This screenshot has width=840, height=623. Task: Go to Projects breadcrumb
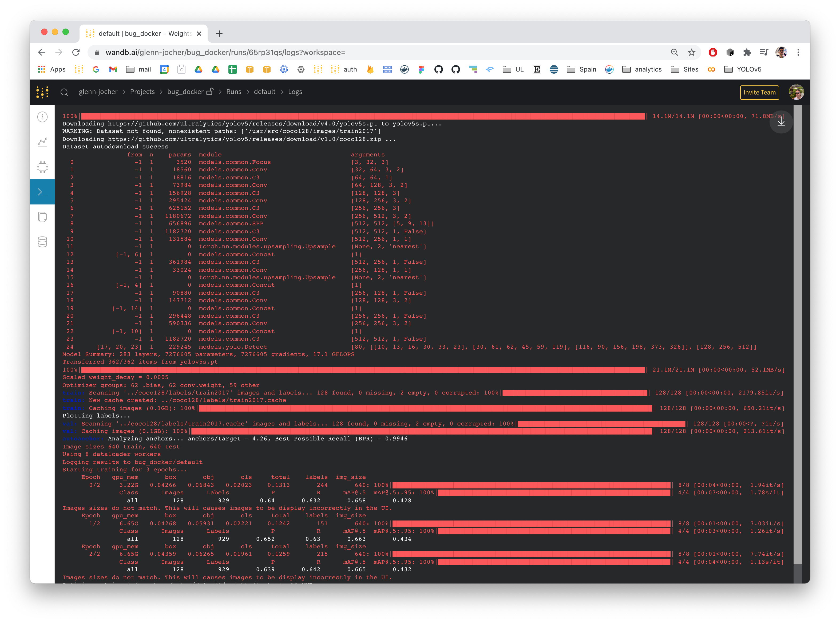click(142, 92)
